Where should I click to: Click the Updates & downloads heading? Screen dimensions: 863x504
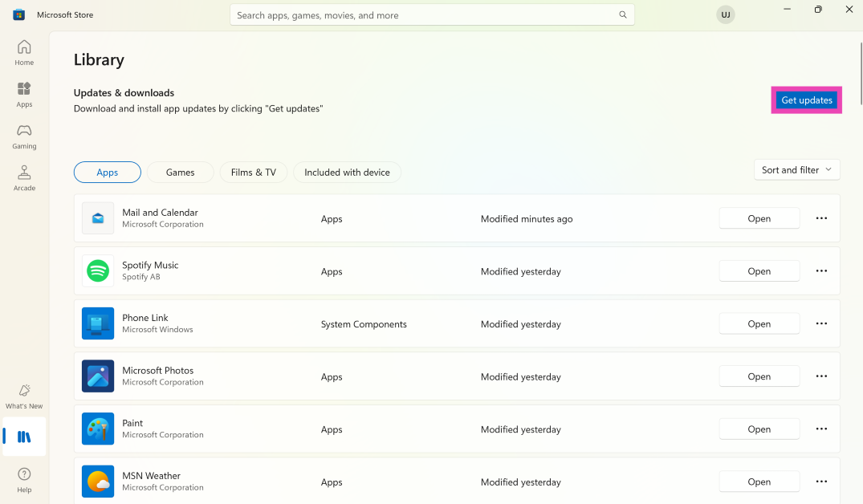click(124, 93)
